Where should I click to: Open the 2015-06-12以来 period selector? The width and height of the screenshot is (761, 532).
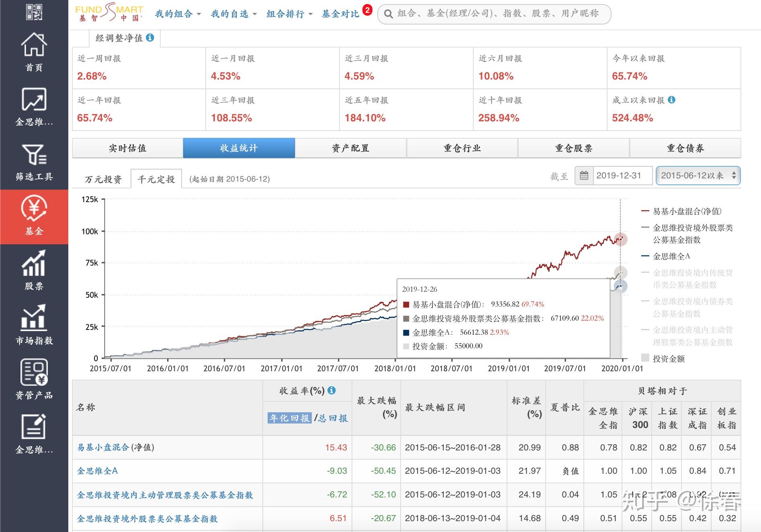click(x=698, y=176)
